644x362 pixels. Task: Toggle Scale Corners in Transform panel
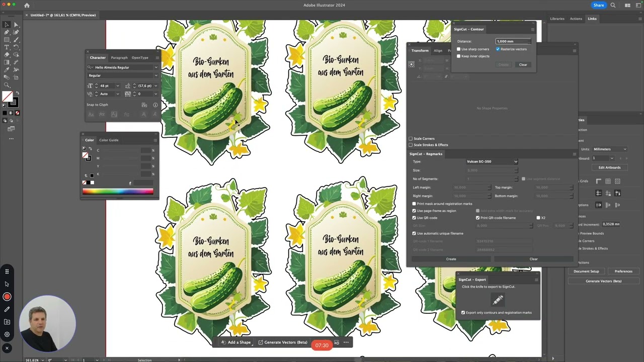coord(411,139)
